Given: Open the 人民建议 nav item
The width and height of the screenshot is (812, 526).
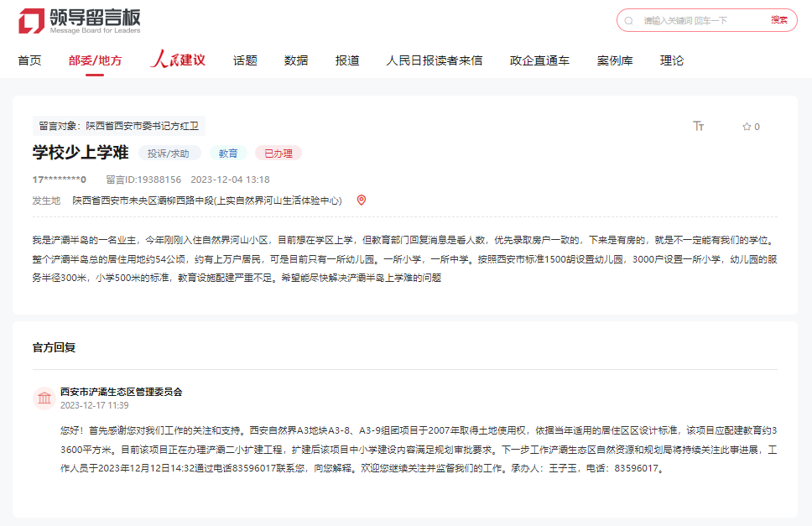Looking at the screenshot, I should (178, 59).
